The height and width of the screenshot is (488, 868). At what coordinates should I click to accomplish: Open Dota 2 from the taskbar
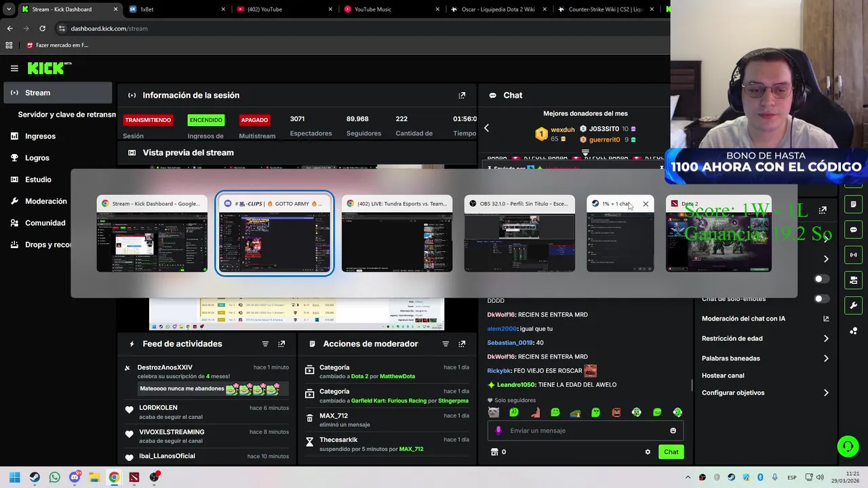point(134,477)
